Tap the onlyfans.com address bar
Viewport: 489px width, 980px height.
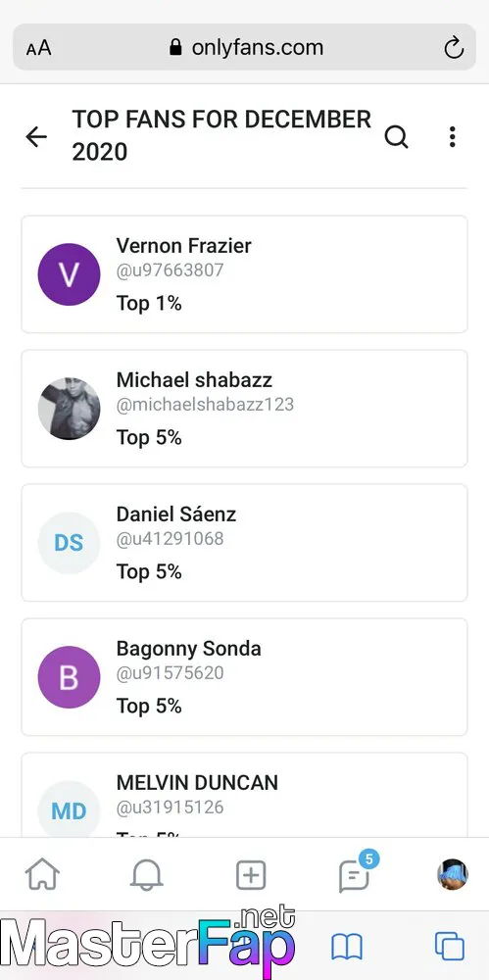pyautogui.click(x=245, y=47)
